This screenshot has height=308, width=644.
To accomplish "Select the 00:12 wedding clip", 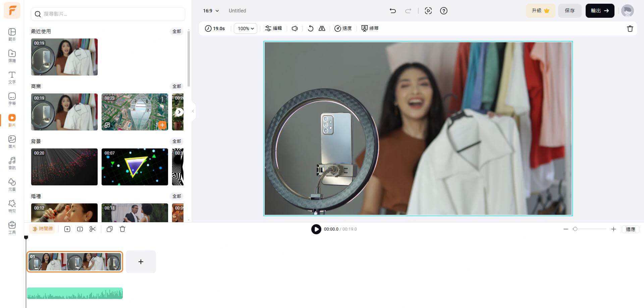I will pyautogui.click(x=64, y=213).
